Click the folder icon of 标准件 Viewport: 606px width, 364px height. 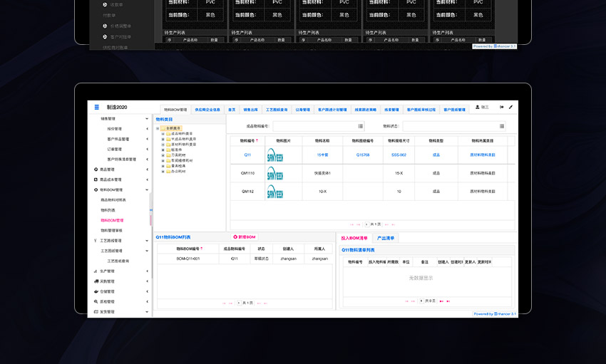pos(168,150)
